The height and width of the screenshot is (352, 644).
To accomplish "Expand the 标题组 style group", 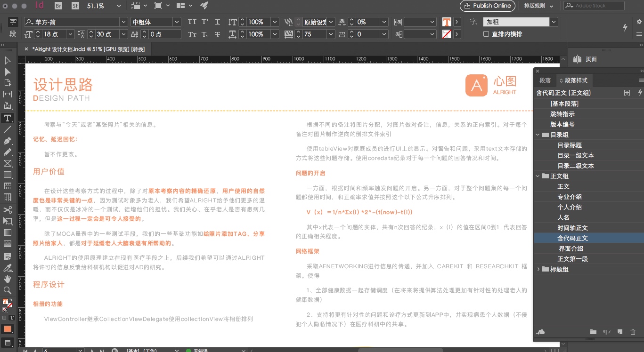I will point(538,270).
